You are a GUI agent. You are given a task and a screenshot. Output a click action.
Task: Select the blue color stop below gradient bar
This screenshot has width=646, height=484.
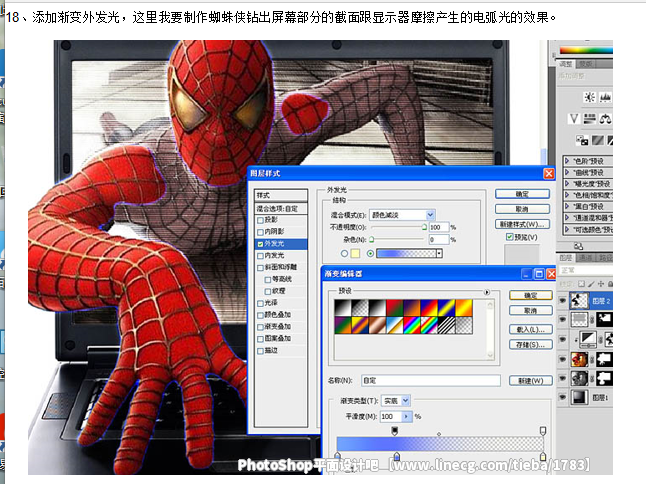point(396,456)
